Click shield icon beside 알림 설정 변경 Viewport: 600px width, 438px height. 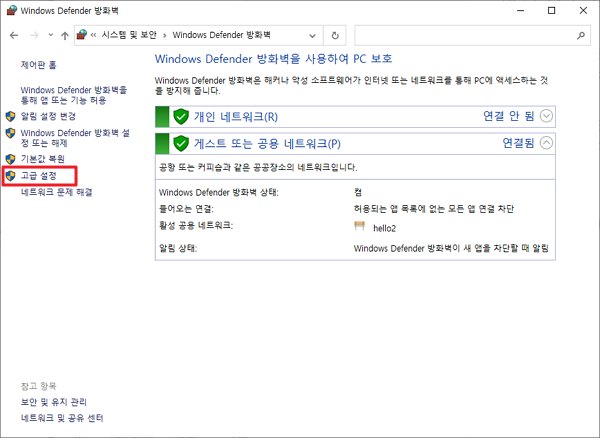[x=10, y=116]
